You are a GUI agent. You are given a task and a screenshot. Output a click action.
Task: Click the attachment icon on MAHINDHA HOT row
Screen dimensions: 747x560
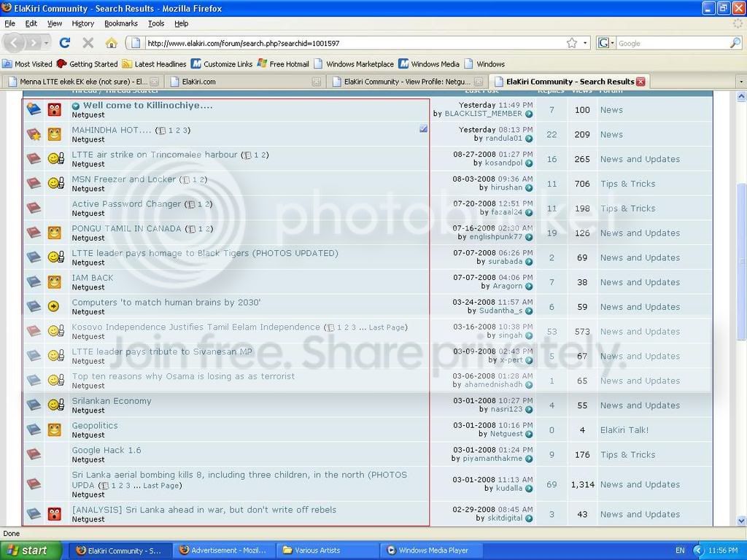point(423,128)
